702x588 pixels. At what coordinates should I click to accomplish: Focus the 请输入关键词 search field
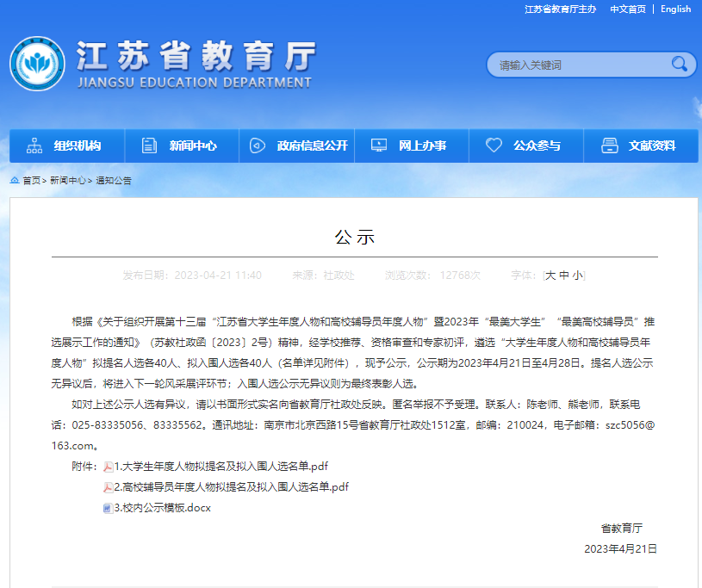tap(577, 65)
